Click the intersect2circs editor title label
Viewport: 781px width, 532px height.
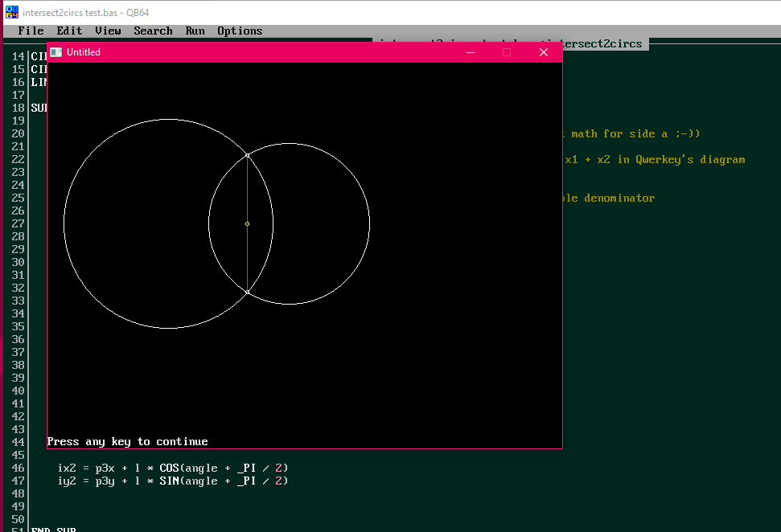click(603, 43)
